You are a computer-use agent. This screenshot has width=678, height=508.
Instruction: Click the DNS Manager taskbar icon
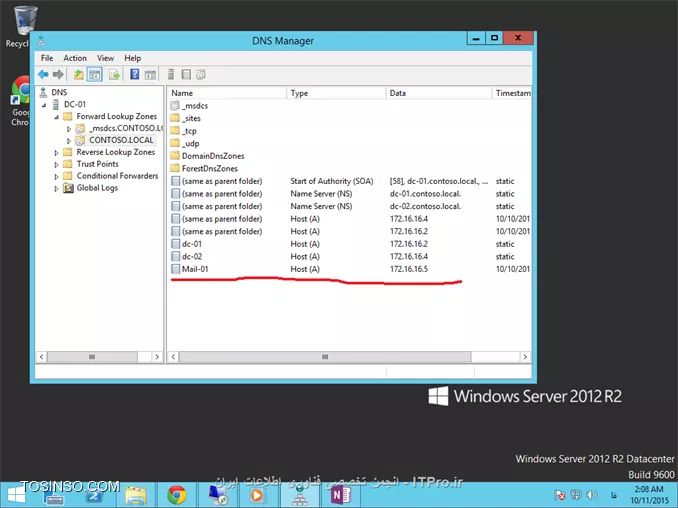[x=300, y=495]
